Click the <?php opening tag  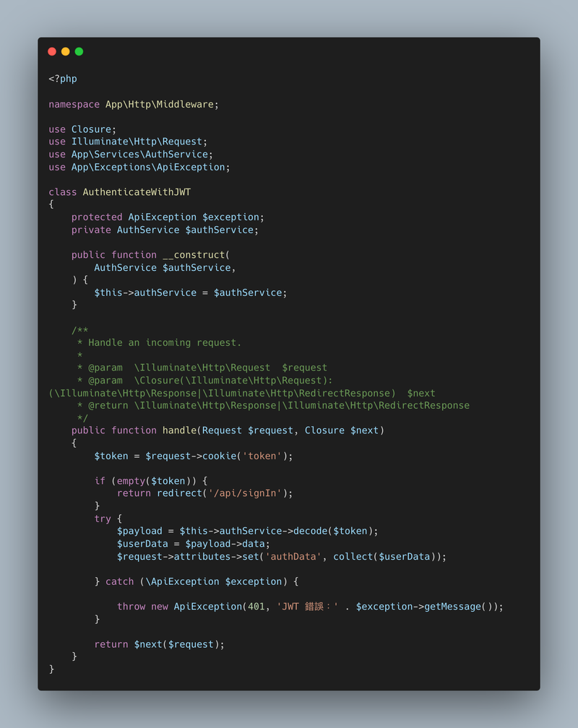click(x=63, y=79)
